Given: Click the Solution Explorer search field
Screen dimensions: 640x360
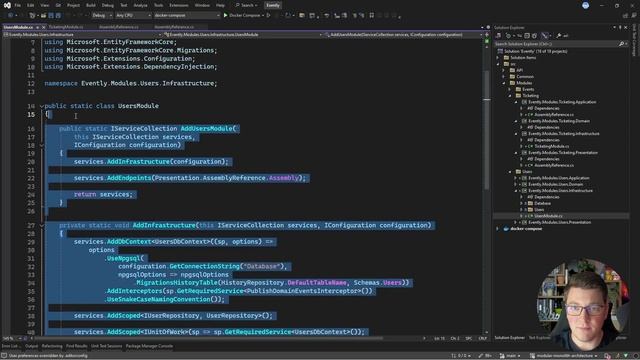Looking at the screenshot, I should coord(556,44).
